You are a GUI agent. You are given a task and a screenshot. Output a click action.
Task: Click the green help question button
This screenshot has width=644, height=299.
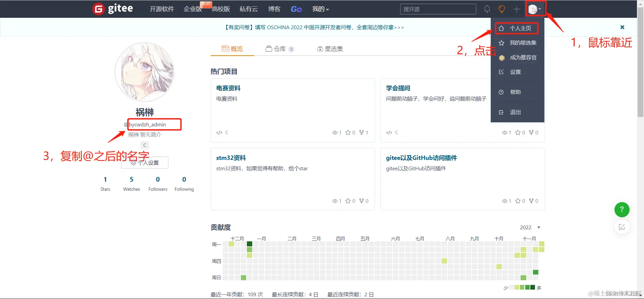tap(622, 210)
